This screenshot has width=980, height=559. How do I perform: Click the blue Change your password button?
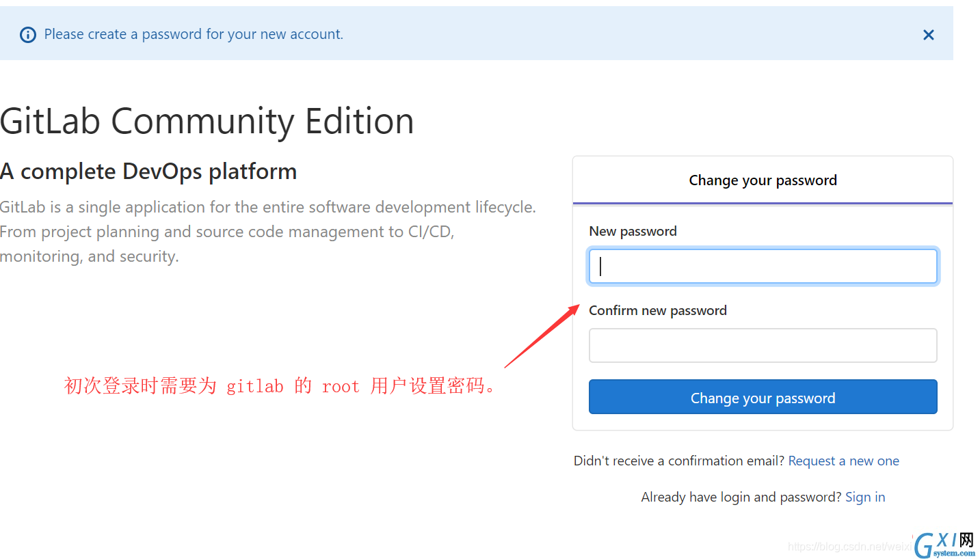(x=763, y=397)
